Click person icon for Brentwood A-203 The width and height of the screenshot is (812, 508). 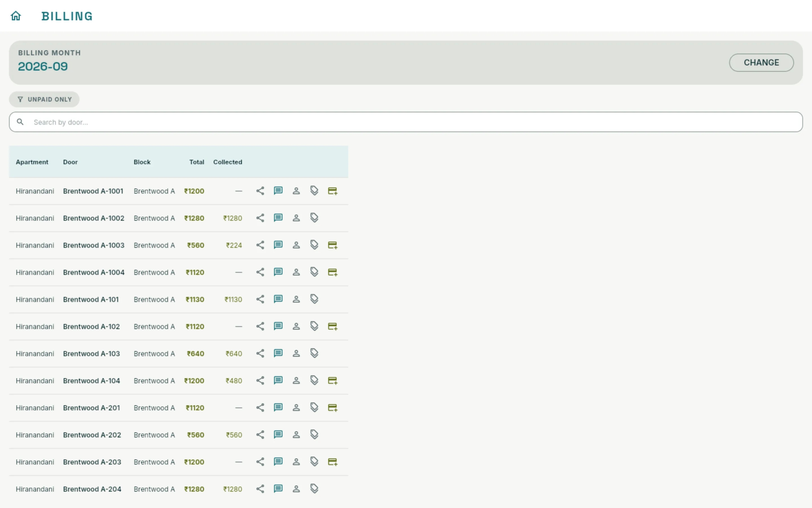[296, 462]
